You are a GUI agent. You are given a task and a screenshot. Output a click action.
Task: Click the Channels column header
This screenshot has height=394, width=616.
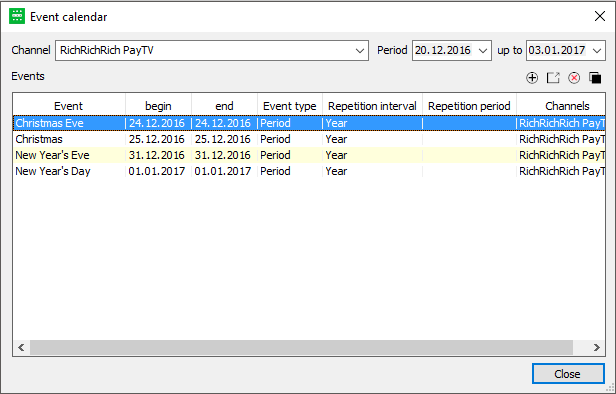click(x=561, y=106)
